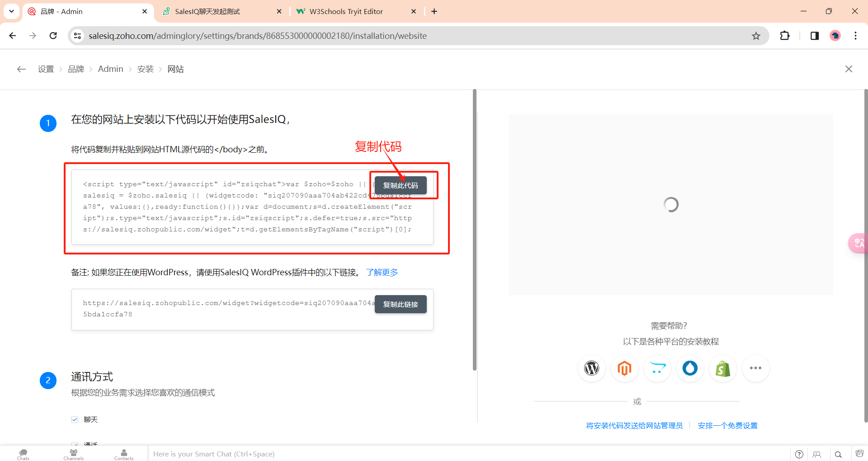Image resolution: width=868 pixels, height=461 pixels.
Task: Switch to the SalesIQ聊天发起测试 tab
Action: 222,11
